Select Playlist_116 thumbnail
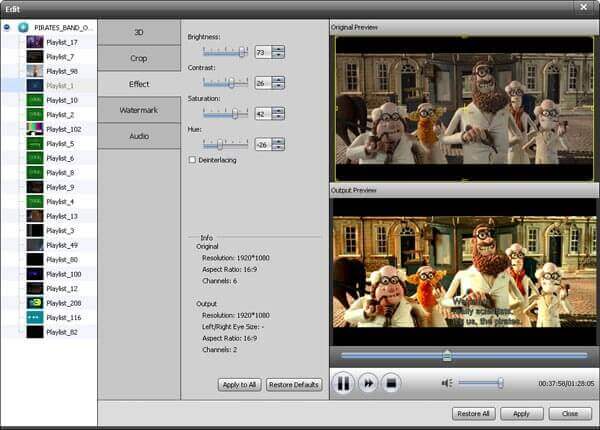 [x=35, y=317]
